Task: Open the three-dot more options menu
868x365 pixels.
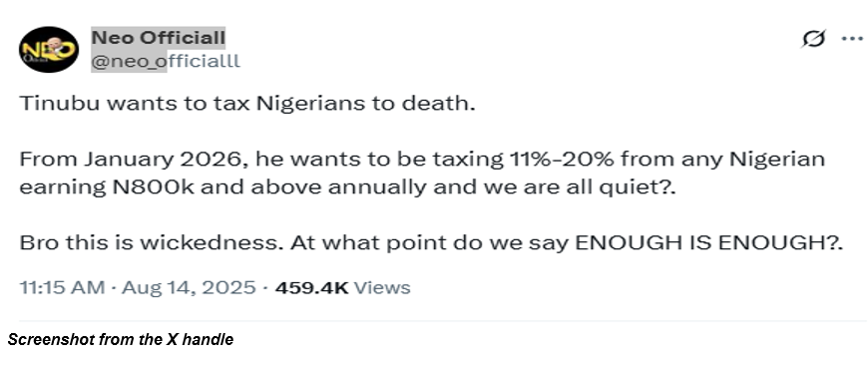Action: click(x=852, y=39)
